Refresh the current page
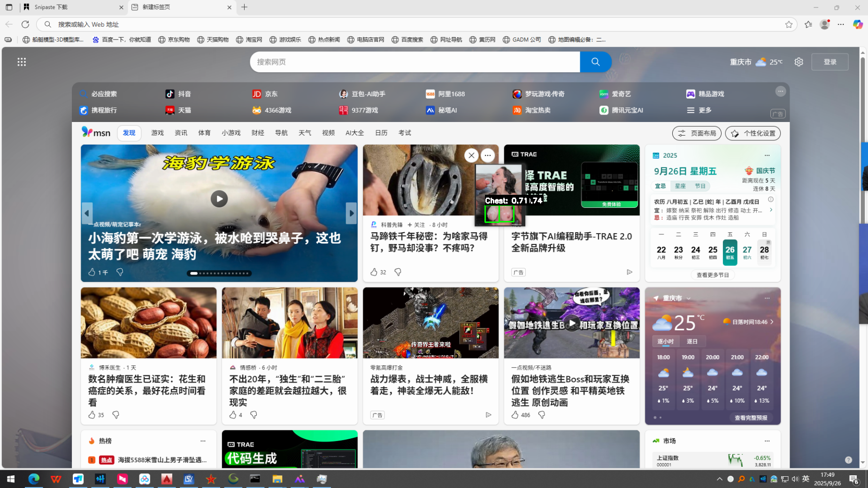868x488 pixels. [25, 24]
